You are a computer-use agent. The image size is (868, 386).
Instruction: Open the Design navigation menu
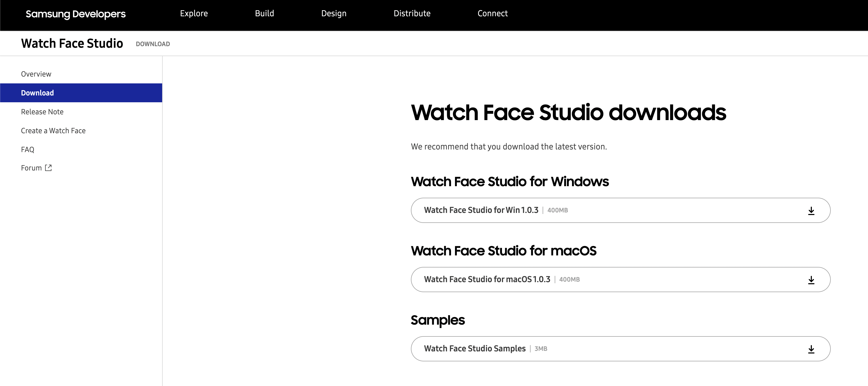click(x=334, y=13)
